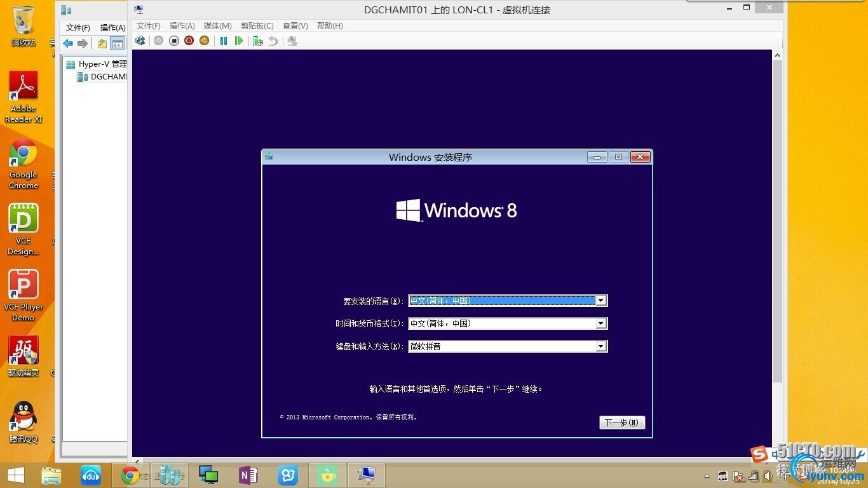This screenshot has height=488, width=868.
Task: Open 操作(A) menu in VM connection window
Action: [182, 26]
